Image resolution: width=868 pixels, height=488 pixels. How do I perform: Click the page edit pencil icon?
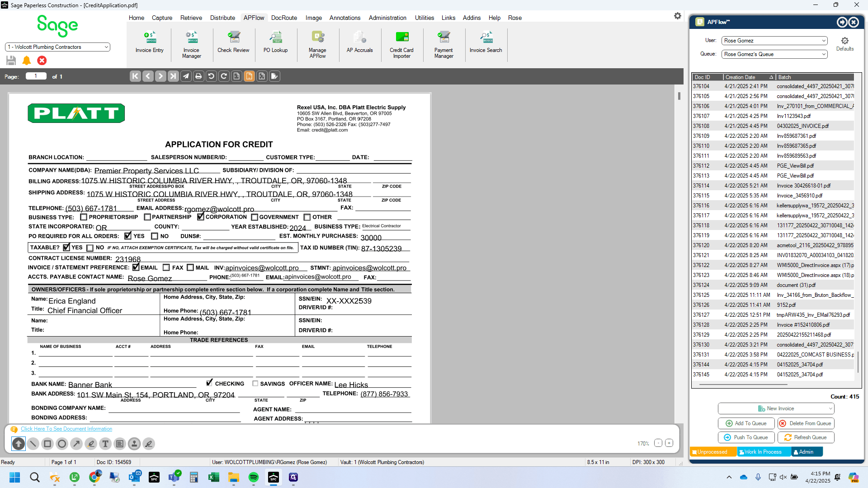274,76
